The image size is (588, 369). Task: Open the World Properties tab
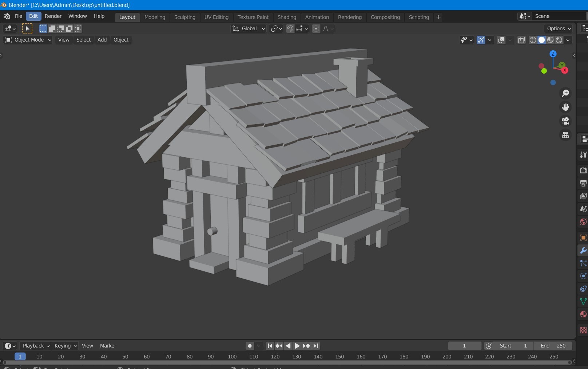point(583,221)
